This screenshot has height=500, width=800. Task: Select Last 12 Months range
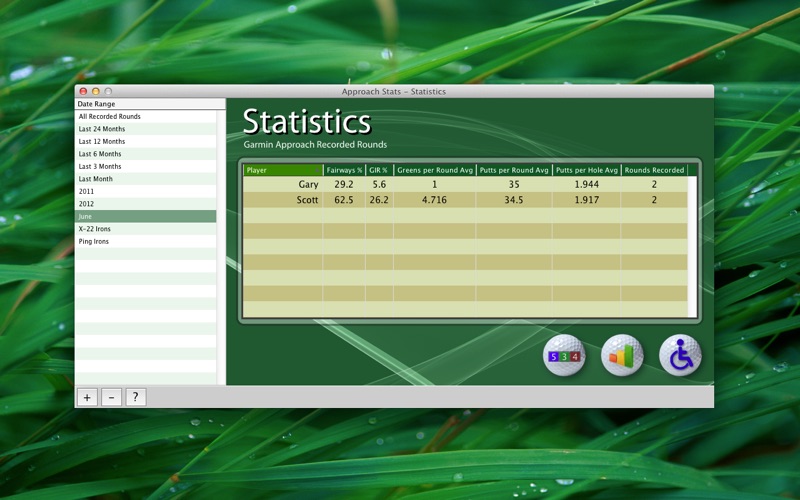[145, 141]
